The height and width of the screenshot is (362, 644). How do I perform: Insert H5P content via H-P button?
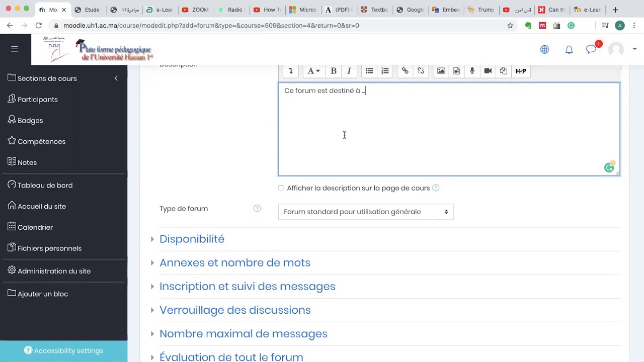click(x=521, y=71)
